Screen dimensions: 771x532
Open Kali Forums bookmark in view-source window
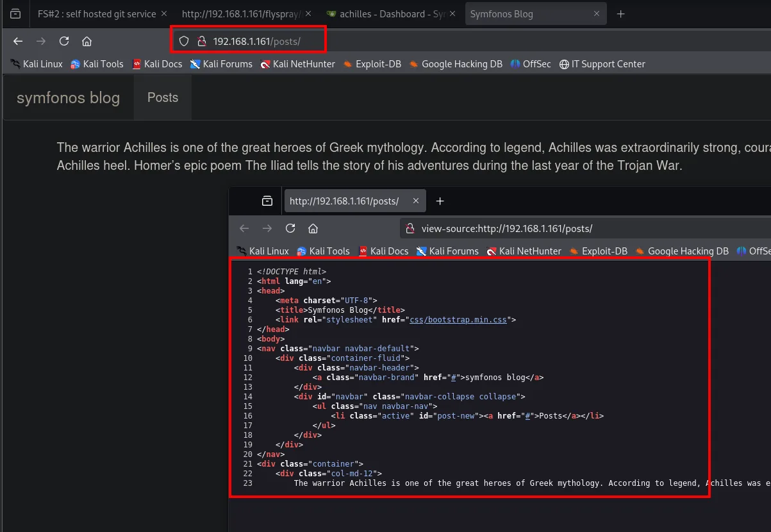(x=447, y=251)
